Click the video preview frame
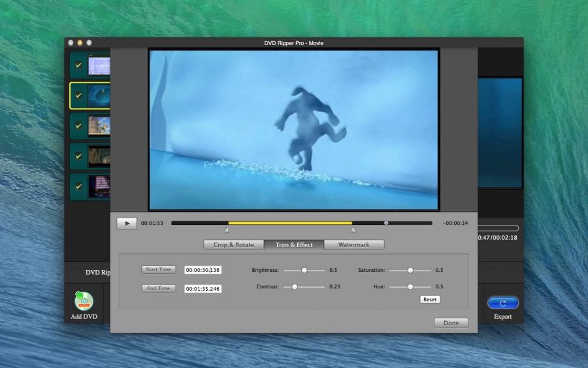Viewport: 588px width, 368px height. tap(293, 129)
